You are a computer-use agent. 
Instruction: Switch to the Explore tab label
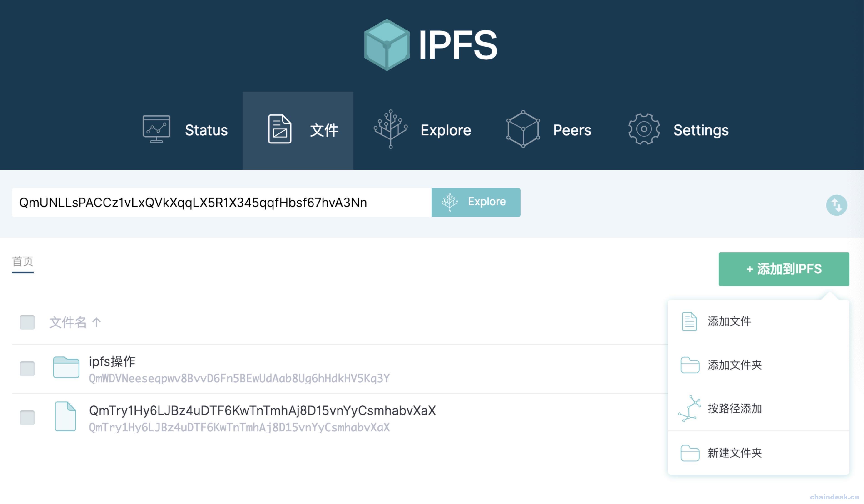point(446,130)
